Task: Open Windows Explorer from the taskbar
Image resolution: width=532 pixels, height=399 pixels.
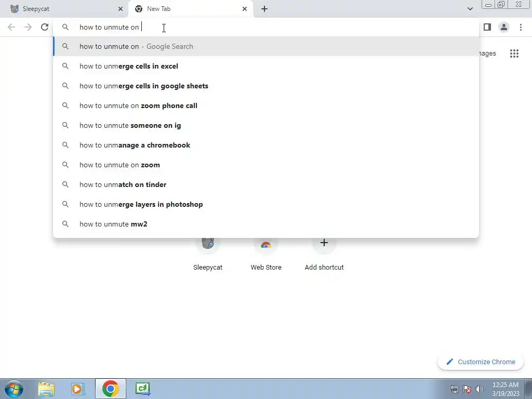Action: [x=46, y=389]
